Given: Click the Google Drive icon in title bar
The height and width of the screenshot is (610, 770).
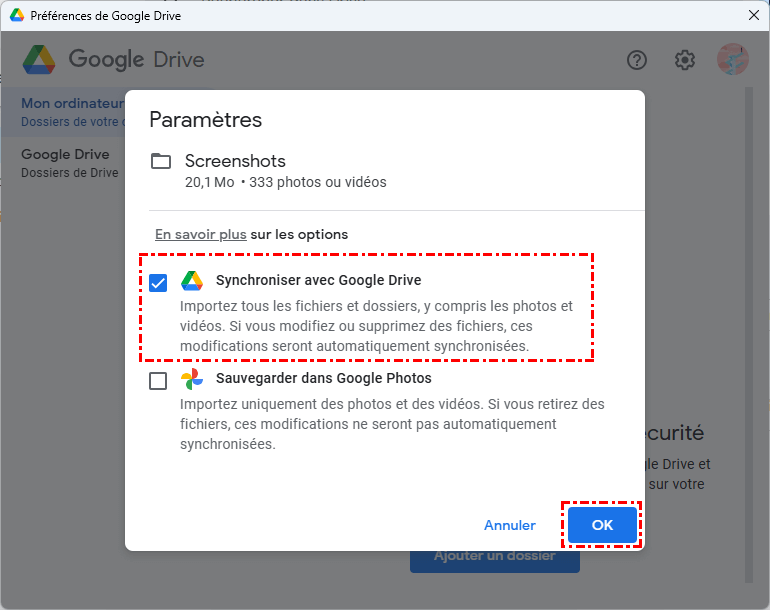Looking at the screenshot, I should click(17, 15).
